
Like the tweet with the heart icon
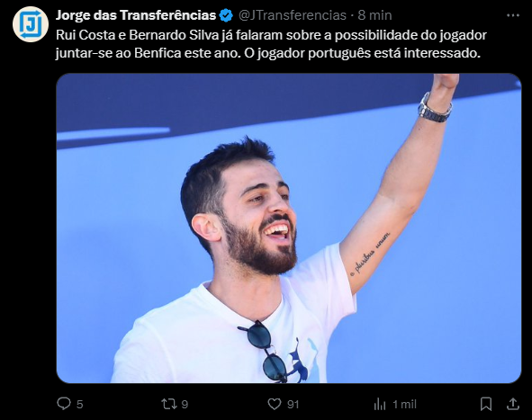click(275, 404)
